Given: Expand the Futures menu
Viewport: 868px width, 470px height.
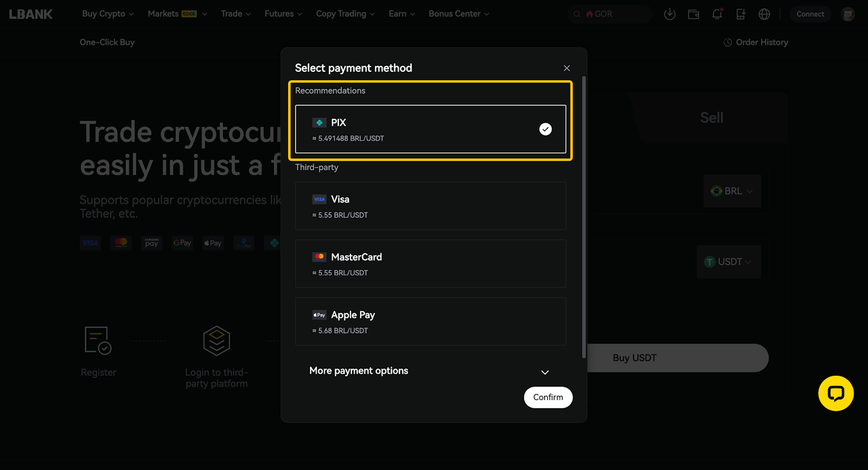Looking at the screenshot, I should click(283, 14).
